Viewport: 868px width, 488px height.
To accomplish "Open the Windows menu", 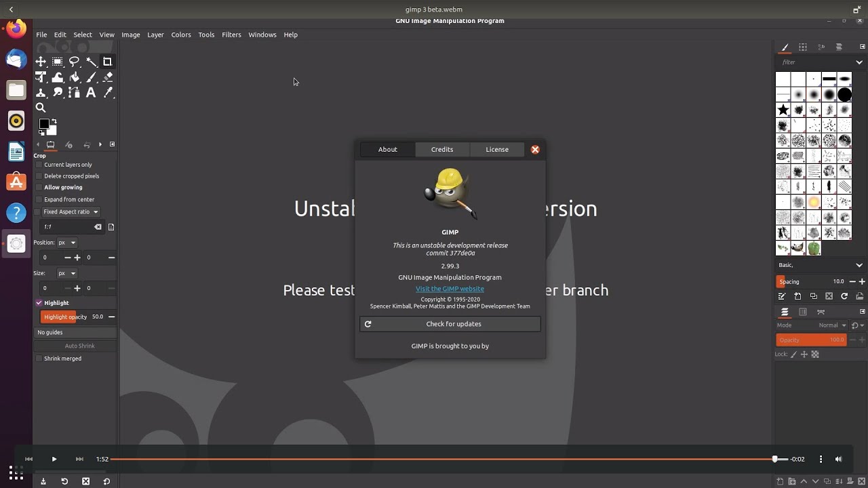I will 262,35.
